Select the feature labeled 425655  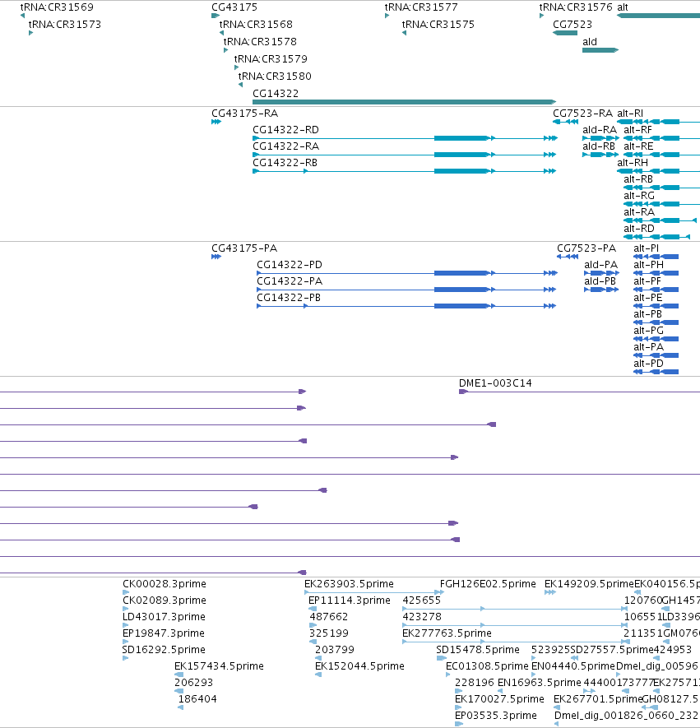point(421,600)
